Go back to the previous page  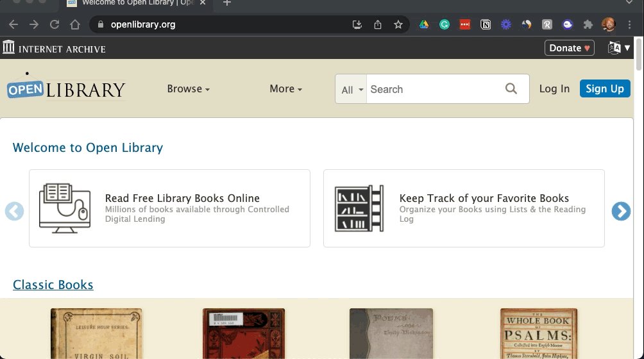tap(13, 24)
